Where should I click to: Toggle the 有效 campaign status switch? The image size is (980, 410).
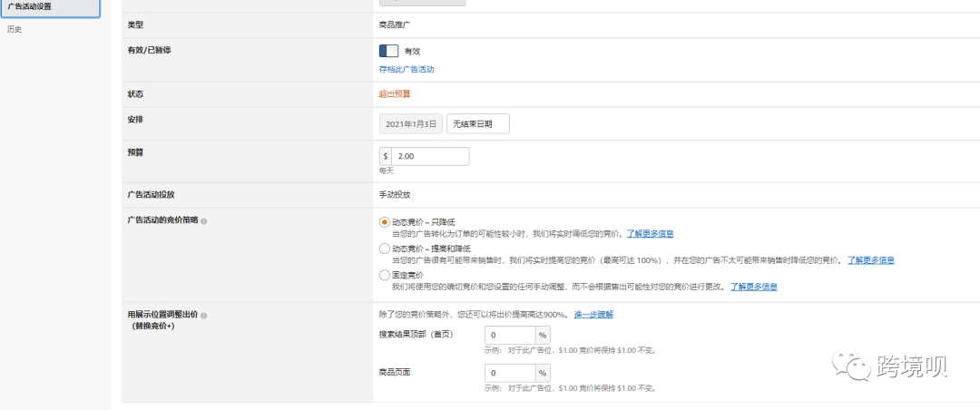click(388, 52)
